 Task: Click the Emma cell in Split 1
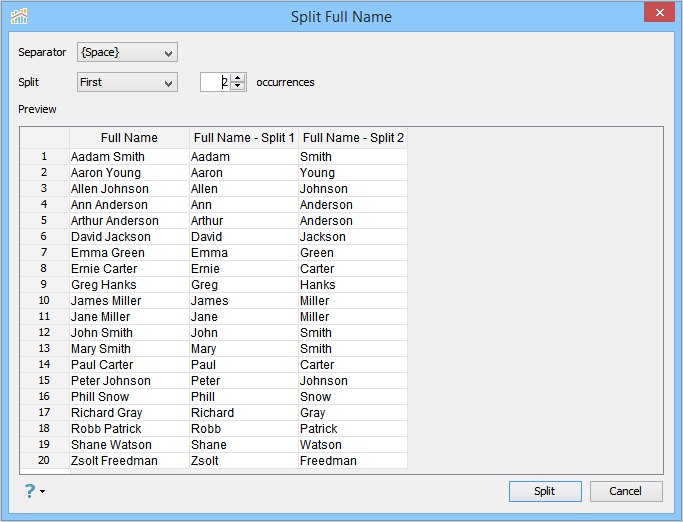(x=210, y=252)
